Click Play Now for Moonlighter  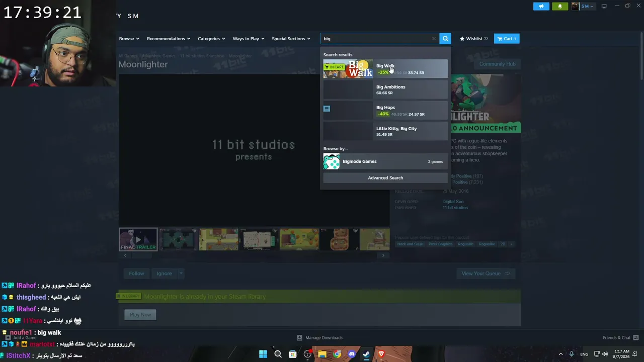coord(140,315)
